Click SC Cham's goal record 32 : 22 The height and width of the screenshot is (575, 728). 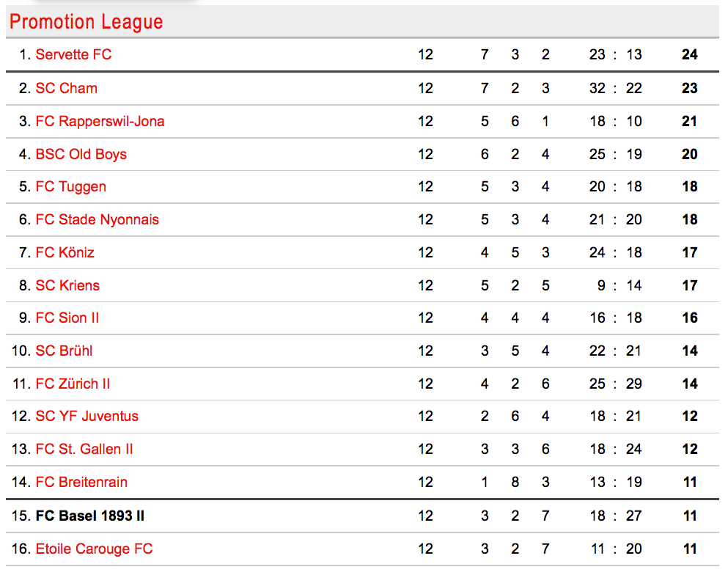click(x=616, y=88)
